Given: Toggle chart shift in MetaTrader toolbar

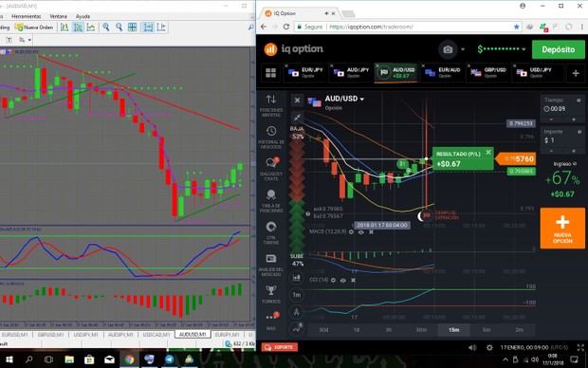Looking at the screenshot, I should 161,27.
